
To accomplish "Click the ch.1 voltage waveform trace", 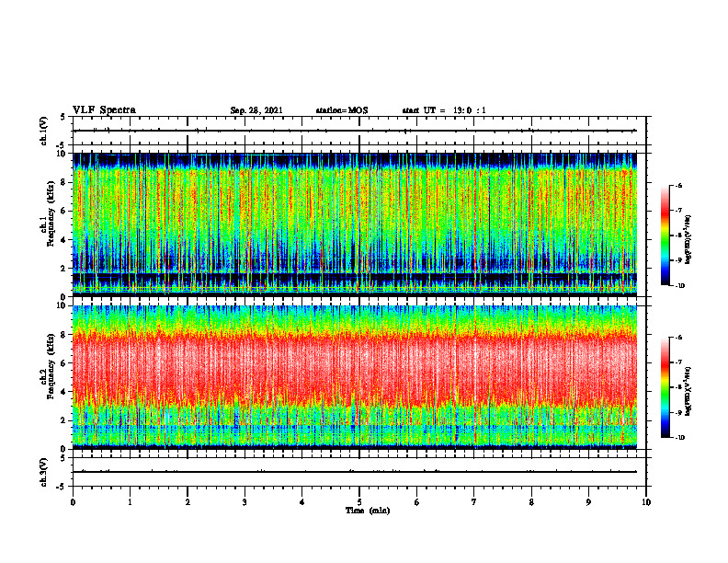I will 355,131.
